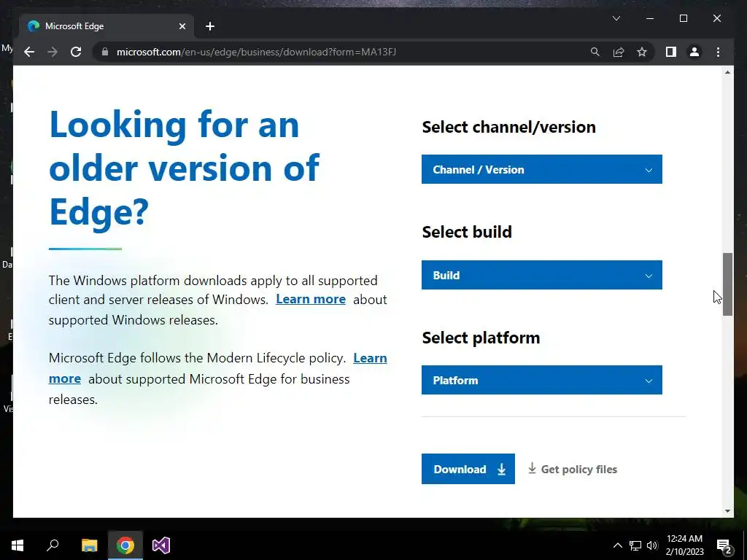The width and height of the screenshot is (747, 560).
Task: Click the scrollbar down arrow
Action: [x=727, y=511]
